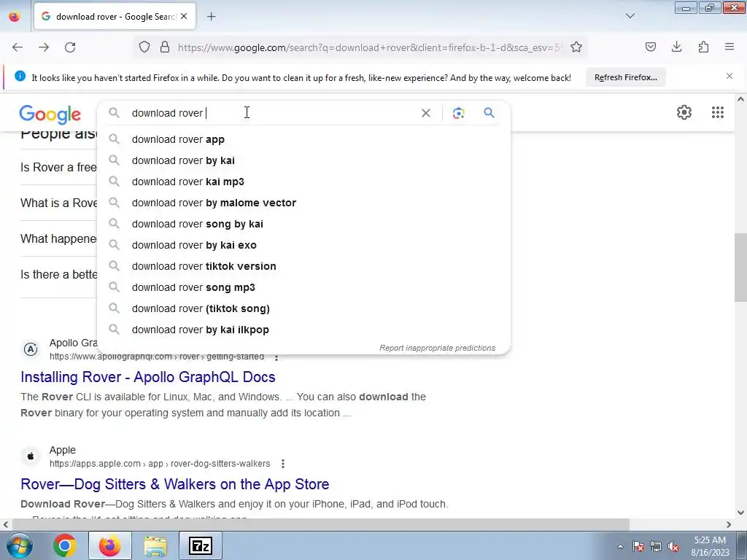Expand the 'Is there a bette' question
This screenshot has width=747, height=560.
click(58, 274)
